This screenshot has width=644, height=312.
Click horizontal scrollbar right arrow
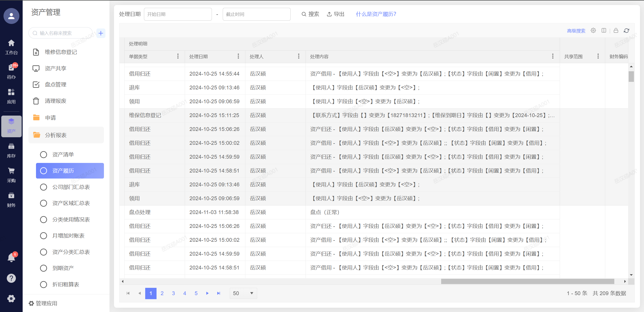point(625,281)
